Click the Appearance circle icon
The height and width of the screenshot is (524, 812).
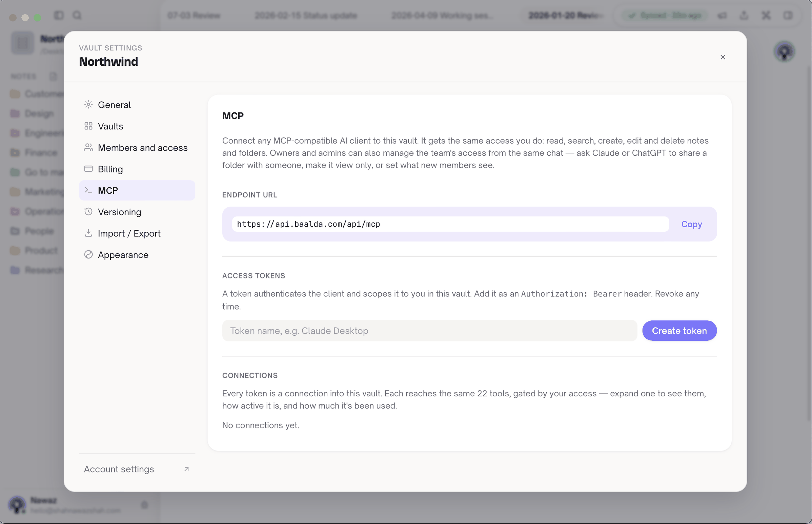[x=88, y=254]
